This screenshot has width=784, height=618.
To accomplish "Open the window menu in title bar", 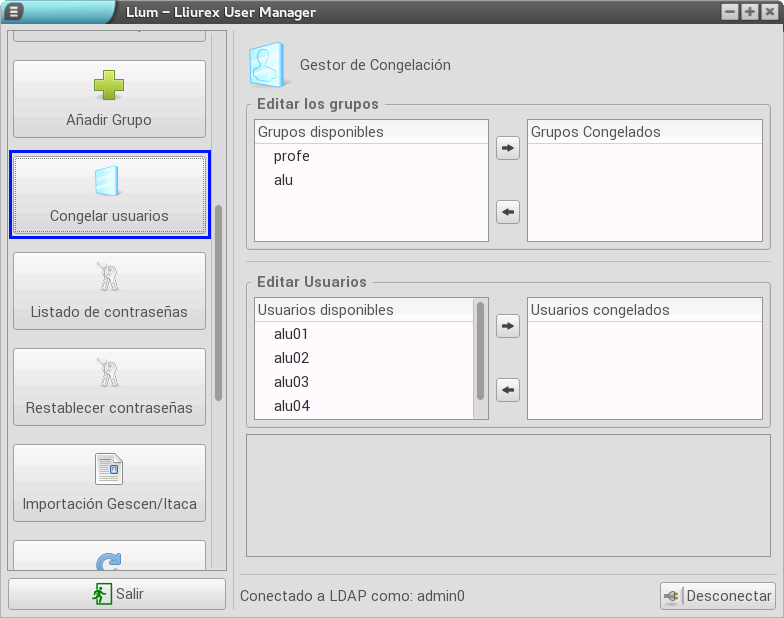I will click(x=14, y=12).
